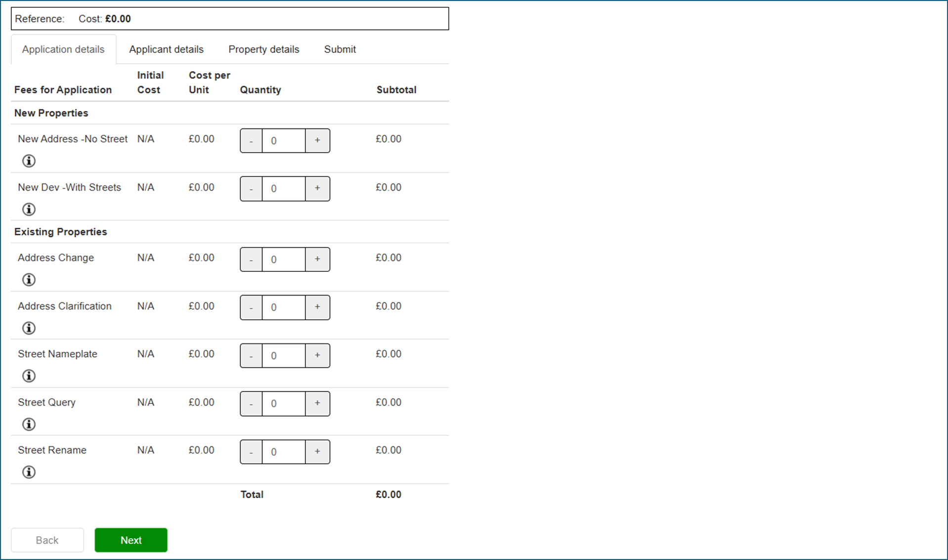Show Street Nameplate information icon

(29, 376)
